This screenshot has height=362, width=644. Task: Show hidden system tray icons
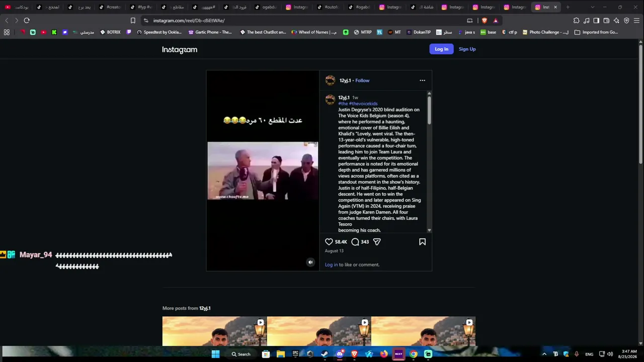[x=544, y=354]
